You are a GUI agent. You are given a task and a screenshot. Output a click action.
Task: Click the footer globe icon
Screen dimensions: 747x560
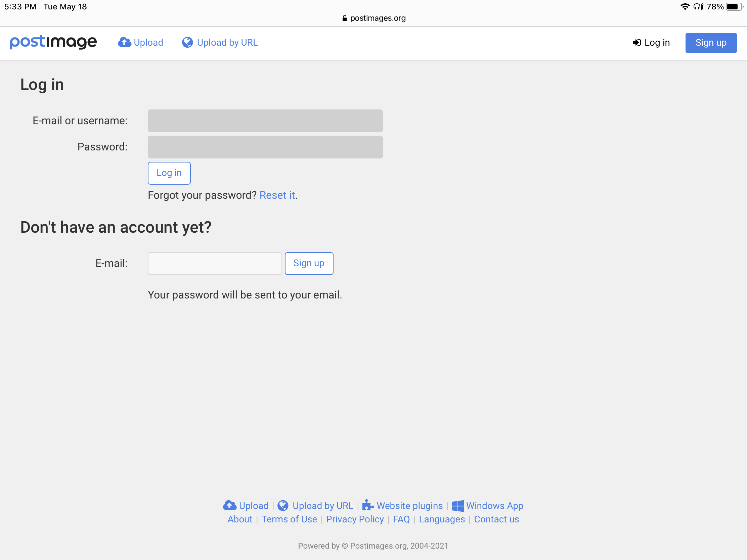[x=283, y=505]
